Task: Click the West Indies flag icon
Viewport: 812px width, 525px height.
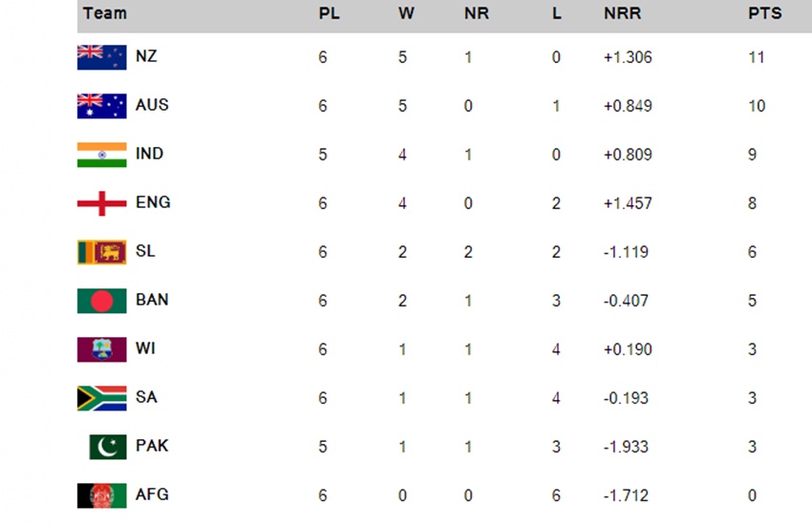Action: point(101,349)
